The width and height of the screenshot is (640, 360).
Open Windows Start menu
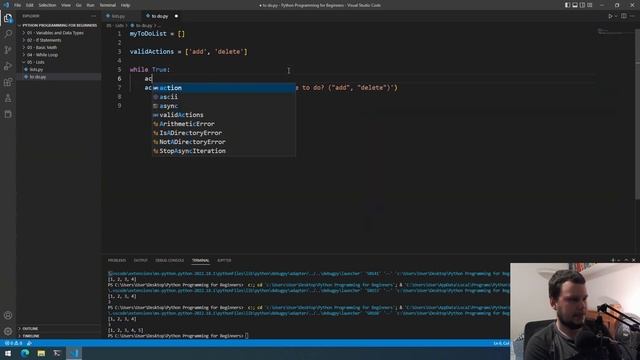(8, 353)
